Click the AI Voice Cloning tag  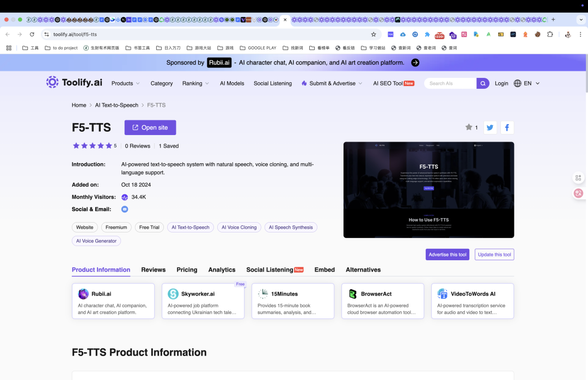point(239,228)
